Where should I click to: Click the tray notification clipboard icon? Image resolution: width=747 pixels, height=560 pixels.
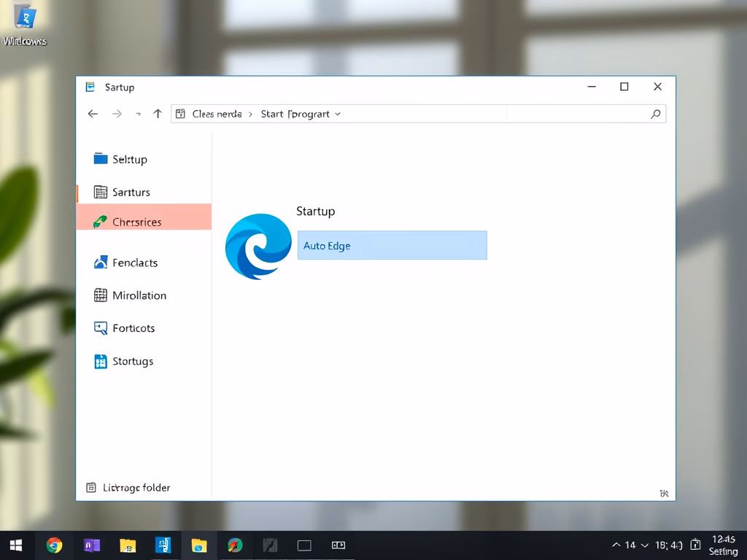click(695, 544)
